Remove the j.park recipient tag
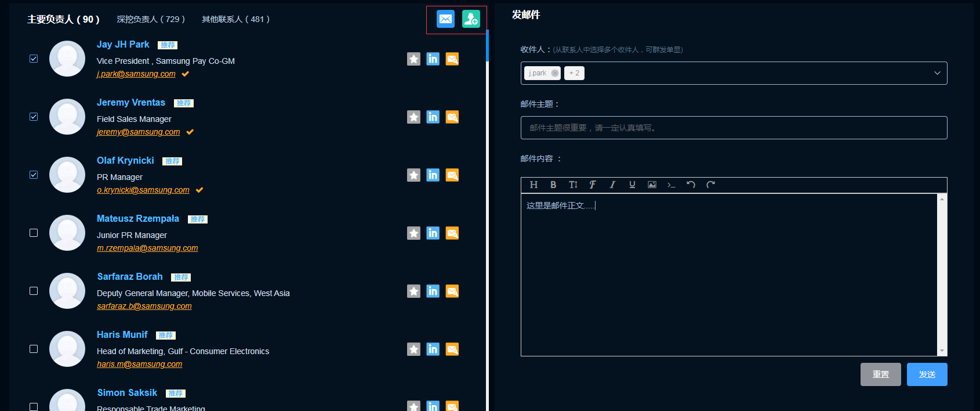980x411 pixels. (x=555, y=73)
